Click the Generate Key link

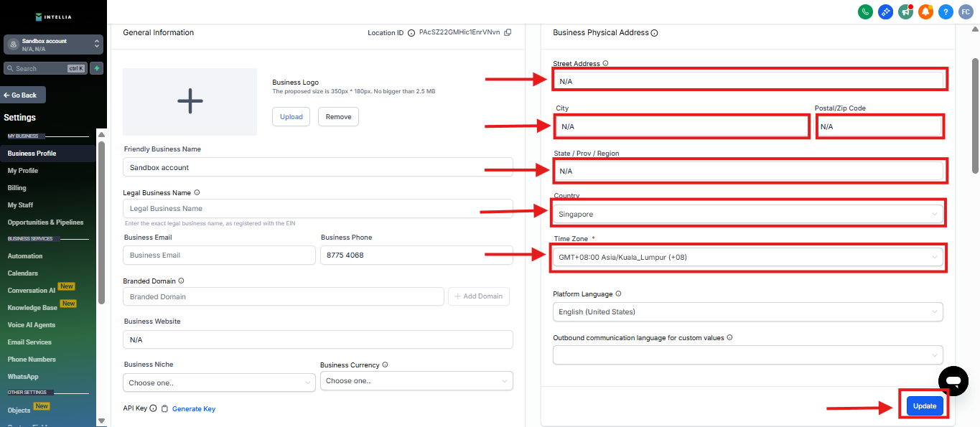[x=193, y=409]
